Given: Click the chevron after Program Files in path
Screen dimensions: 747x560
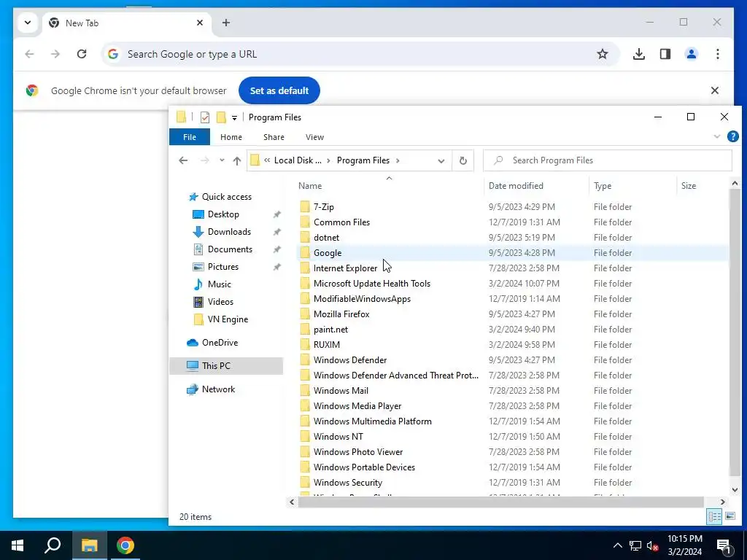Looking at the screenshot, I should coord(398,160).
